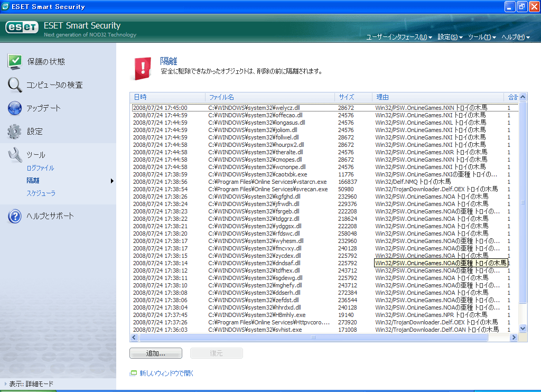The width and height of the screenshot is (541, 392).
Task: Open the ヘルプ(H) dropdown menu
Action: point(516,37)
